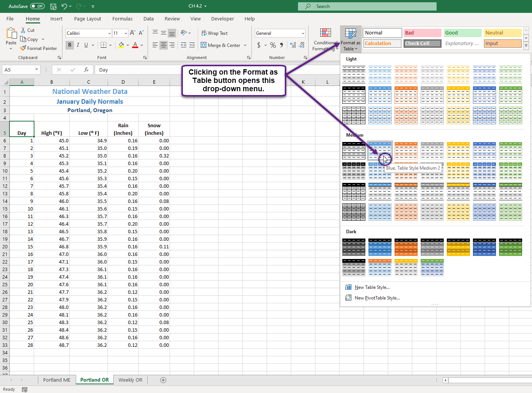Image resolution: width=532 pixels, height=393 pixels.
Task: Click the Orientation text angle icon
Action: (184, 33)
